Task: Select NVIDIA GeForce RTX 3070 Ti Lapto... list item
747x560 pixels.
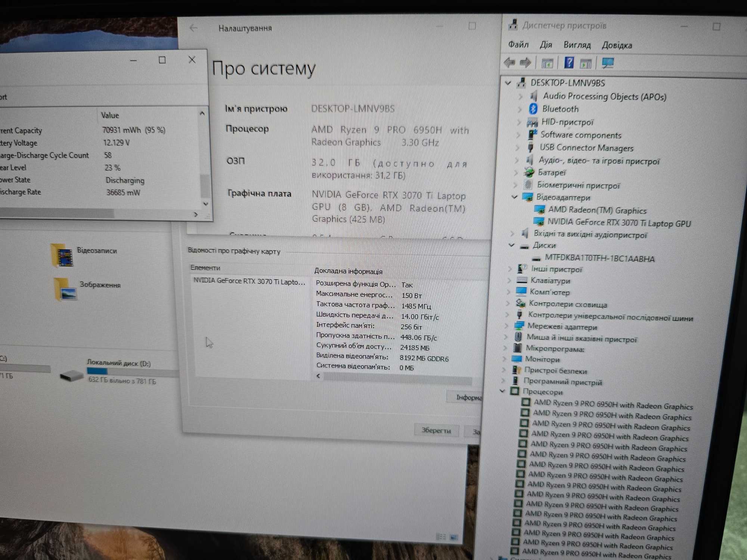Action: [249, 281]
